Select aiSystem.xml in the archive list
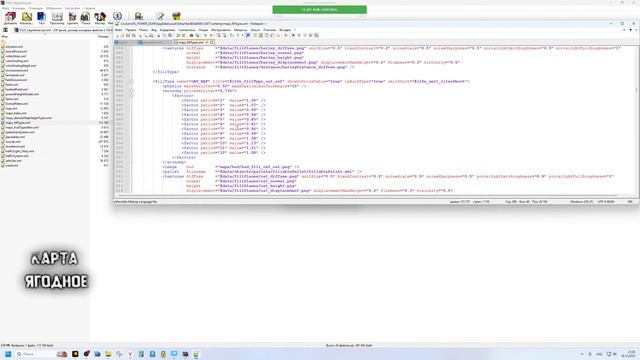 pyautogui.click(x=14, y=47)
